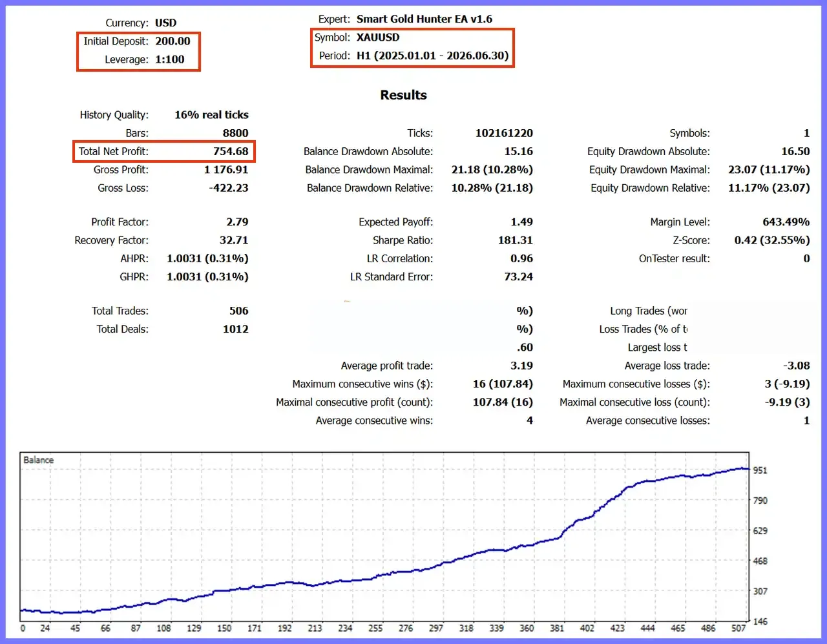Click the Leverage 1:100 value
Image resolution: width=827 pixels, height=644 pixels.
170,59
